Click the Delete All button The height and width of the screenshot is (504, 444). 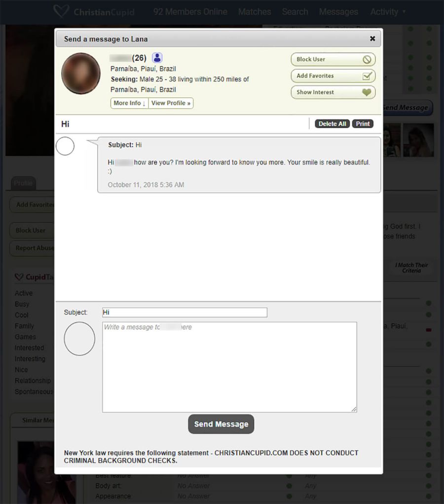332,123
